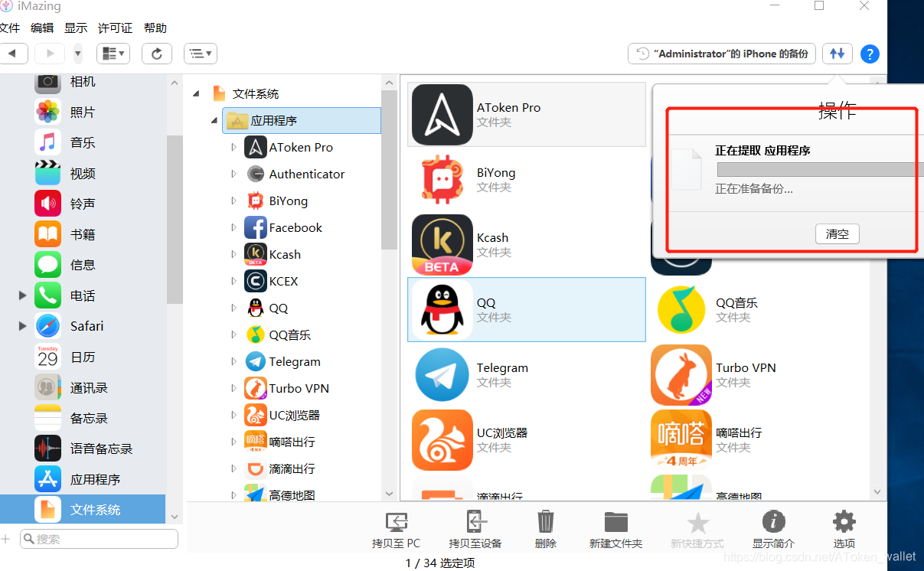This screenshot has height=571, width=924.
Task: Click the blue help question mark
Action: click(x=870, y=54)
